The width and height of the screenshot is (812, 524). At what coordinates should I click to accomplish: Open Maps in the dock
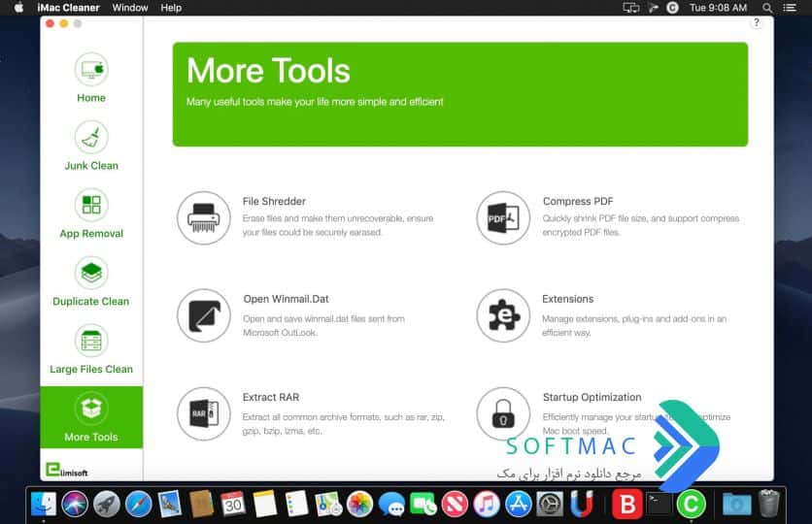(x=328, y=504)
